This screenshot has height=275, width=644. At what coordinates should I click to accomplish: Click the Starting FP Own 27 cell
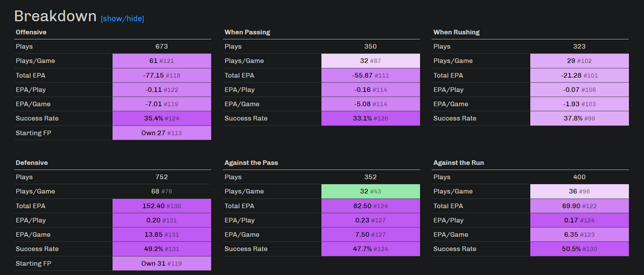click(162, 133)
